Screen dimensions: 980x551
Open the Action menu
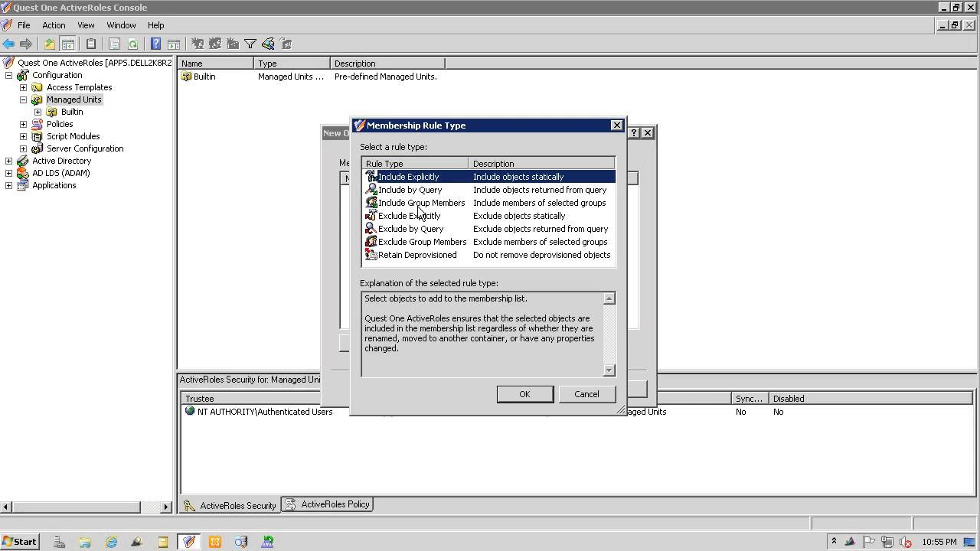pos(54,25)
